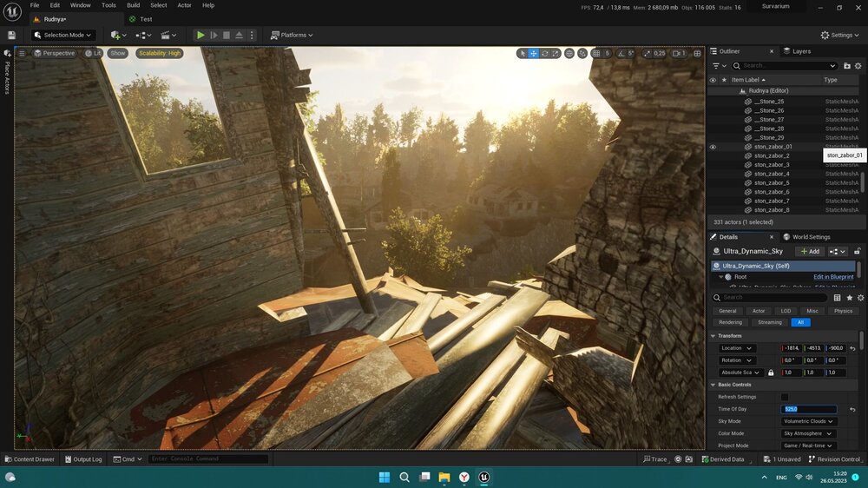
Task: Open the Sky Mode dropdown
Action: pyautogui.click(x=808, y=421)
